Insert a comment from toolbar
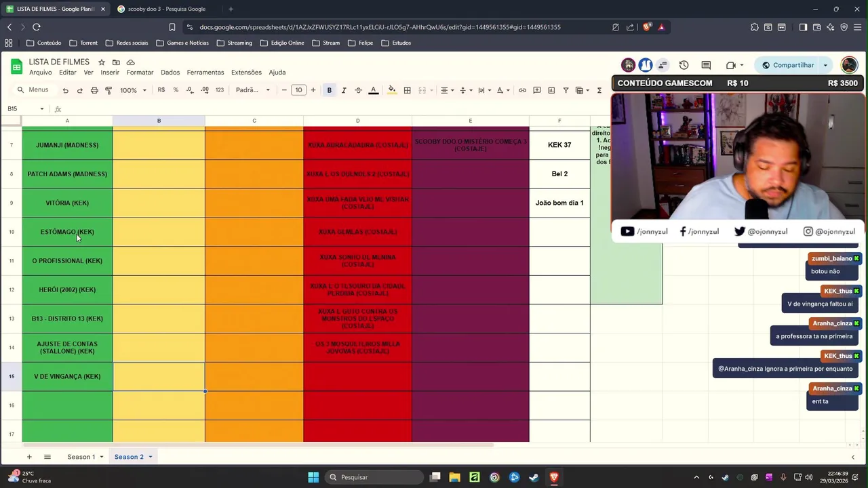The width and height of the screenshot is (868, 488). (536, 90)
